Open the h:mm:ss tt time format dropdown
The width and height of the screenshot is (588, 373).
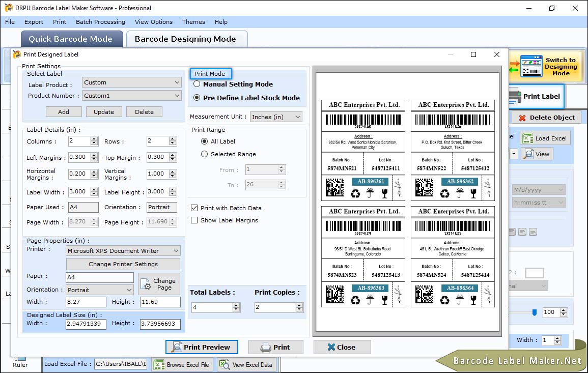(x=539, y=203)
